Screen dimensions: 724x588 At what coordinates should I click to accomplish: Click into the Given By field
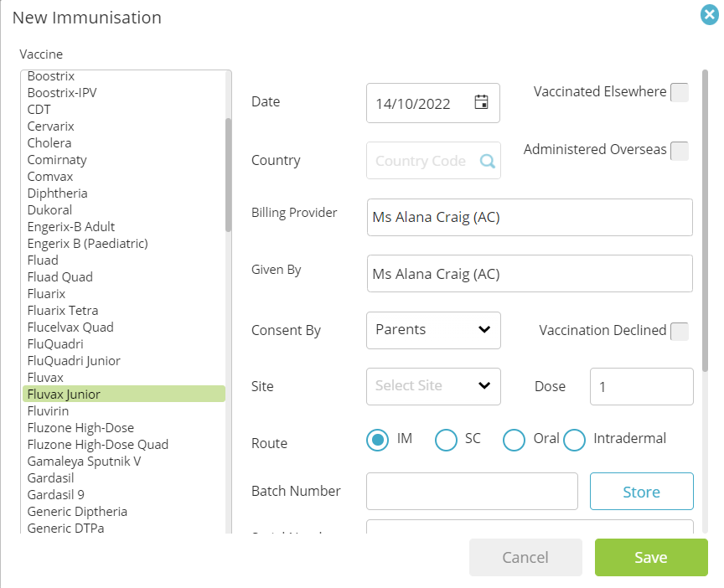[530, 274]
